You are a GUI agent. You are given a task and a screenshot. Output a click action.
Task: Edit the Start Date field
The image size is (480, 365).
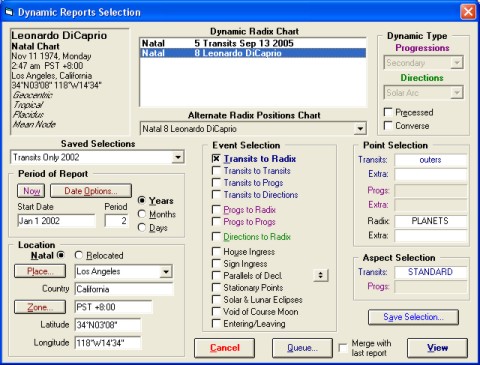pos(56,221)
